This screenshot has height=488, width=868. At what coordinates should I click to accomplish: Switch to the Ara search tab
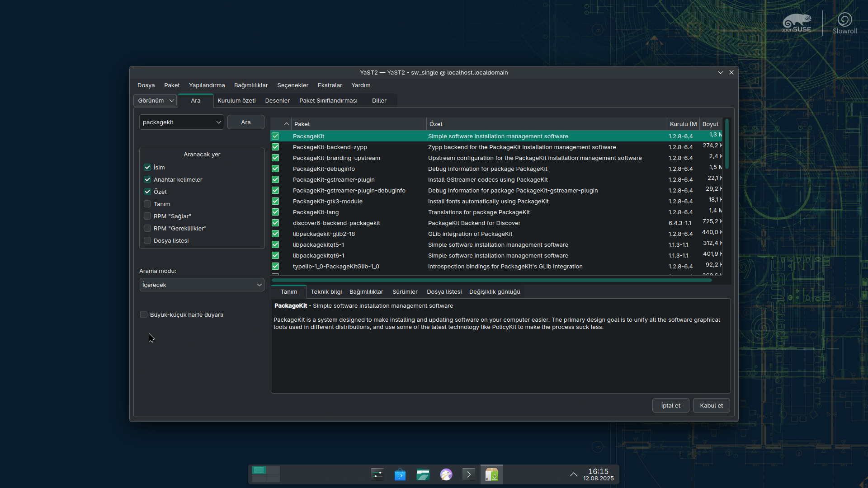point(195,100)
